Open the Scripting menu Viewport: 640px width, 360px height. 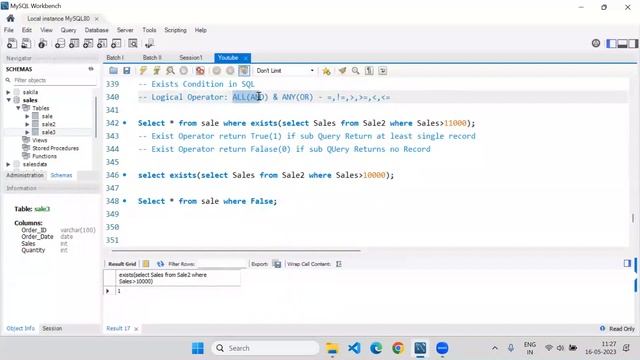pyautogui.click(x=176, y=30)
